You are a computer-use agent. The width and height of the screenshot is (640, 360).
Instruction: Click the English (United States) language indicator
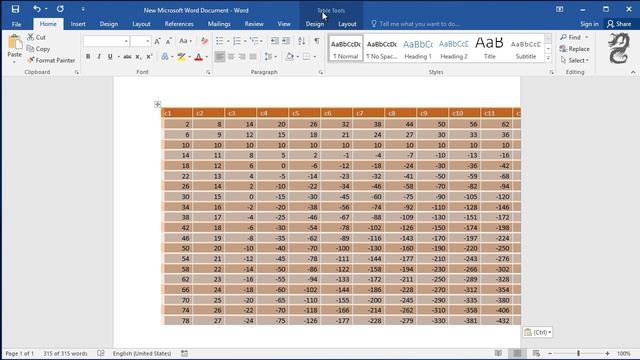tap(142, 353)
